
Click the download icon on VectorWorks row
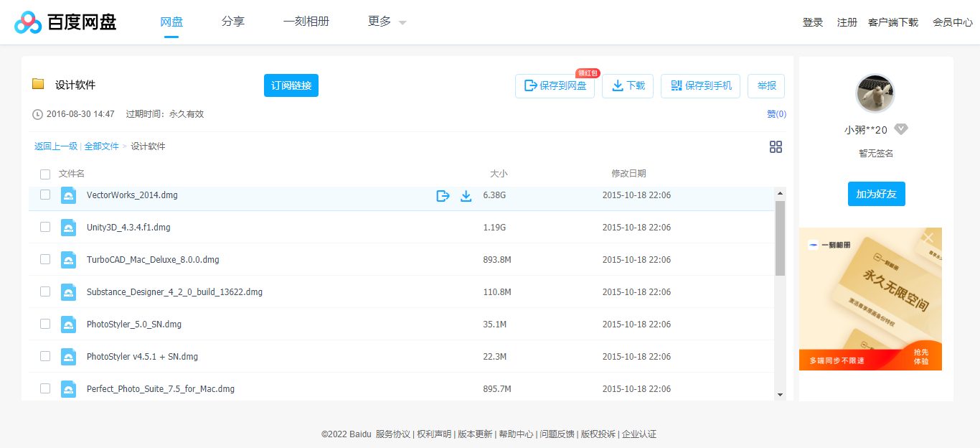466,194
